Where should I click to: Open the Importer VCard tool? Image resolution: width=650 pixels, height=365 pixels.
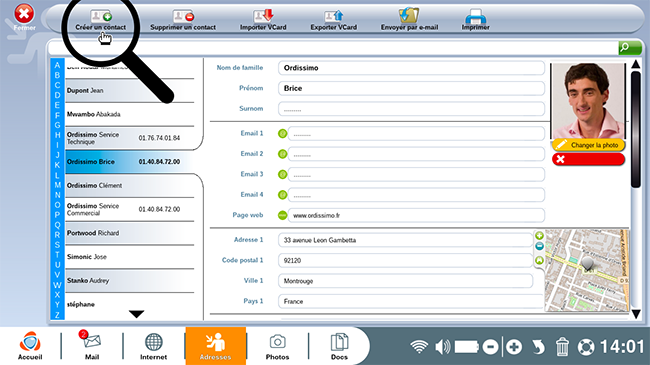263,16
